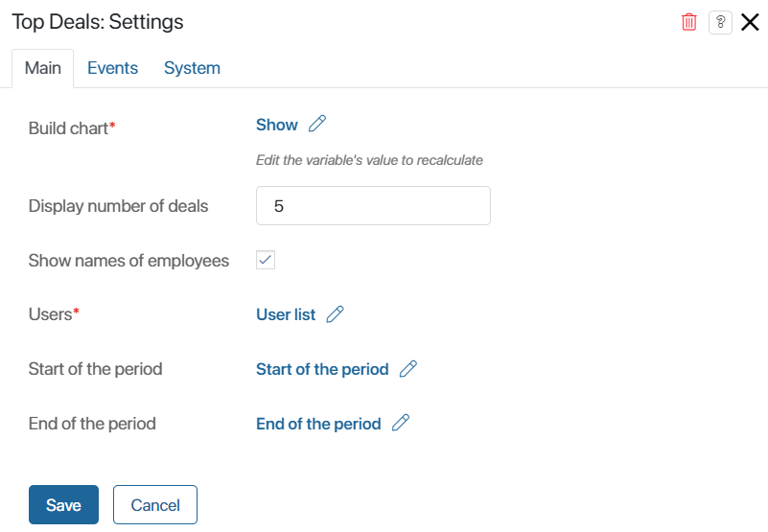
Task: Focus the Display number of deals field
Action: [373, 206]
